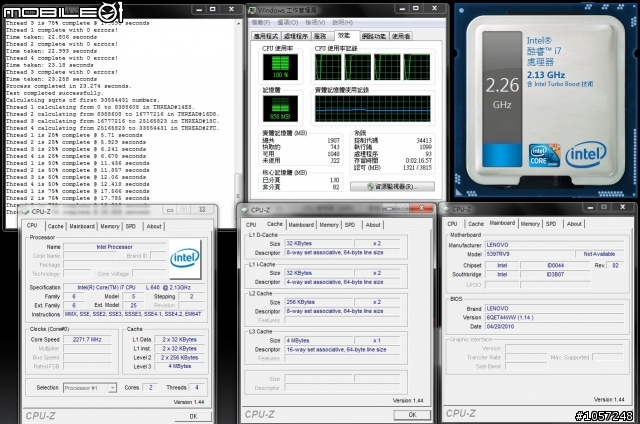
Task: Select the Mainboard tab in the left CPU-Z window
Action: [x=82, y=226]
